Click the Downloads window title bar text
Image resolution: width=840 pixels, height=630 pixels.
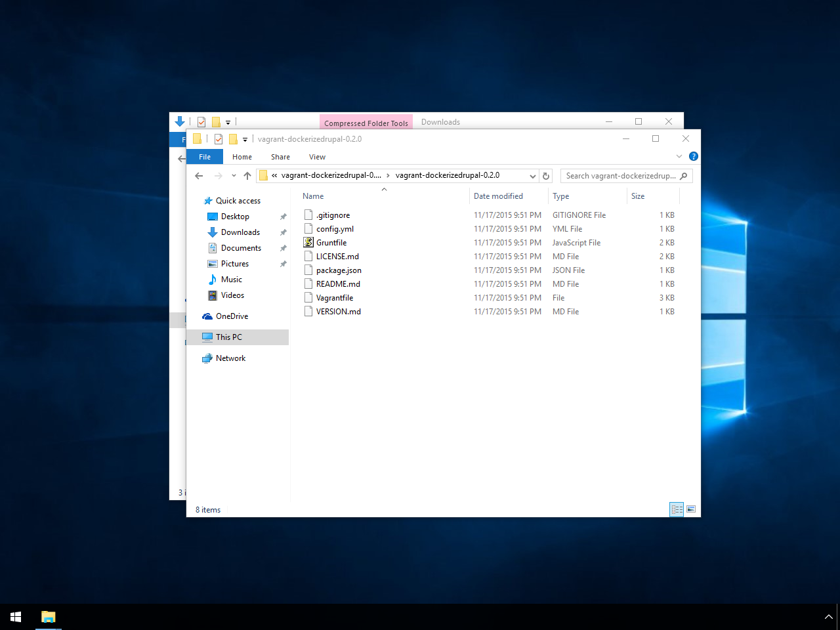[x=440, y=122]
